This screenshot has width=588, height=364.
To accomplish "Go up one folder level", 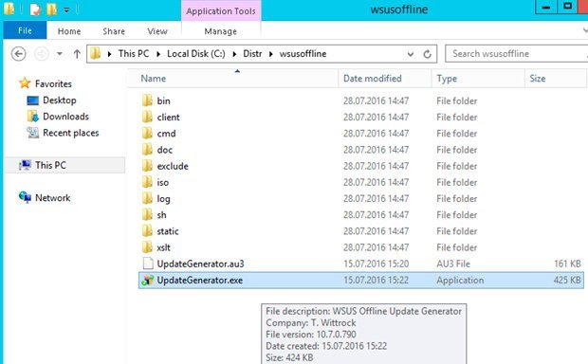I will 77,54.
